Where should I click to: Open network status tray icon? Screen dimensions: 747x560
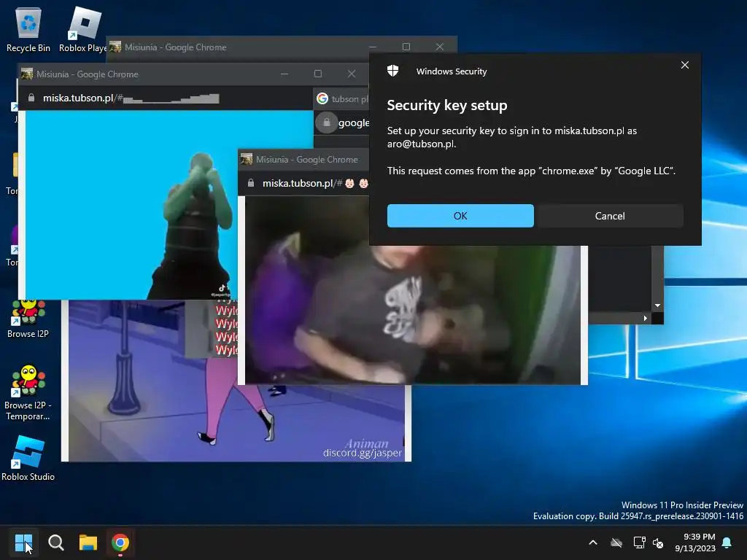[x=639, y=542]
